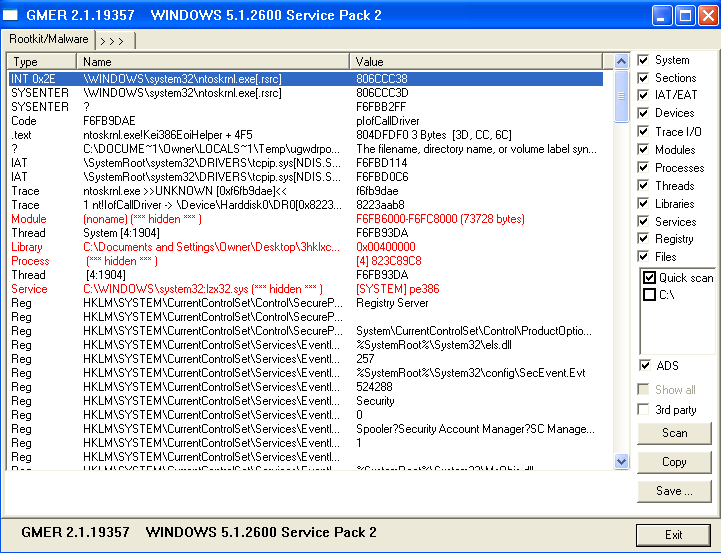Start a scan with the Scan button
The height and width of the screenshot is (553, 721).
click(674, 433)
